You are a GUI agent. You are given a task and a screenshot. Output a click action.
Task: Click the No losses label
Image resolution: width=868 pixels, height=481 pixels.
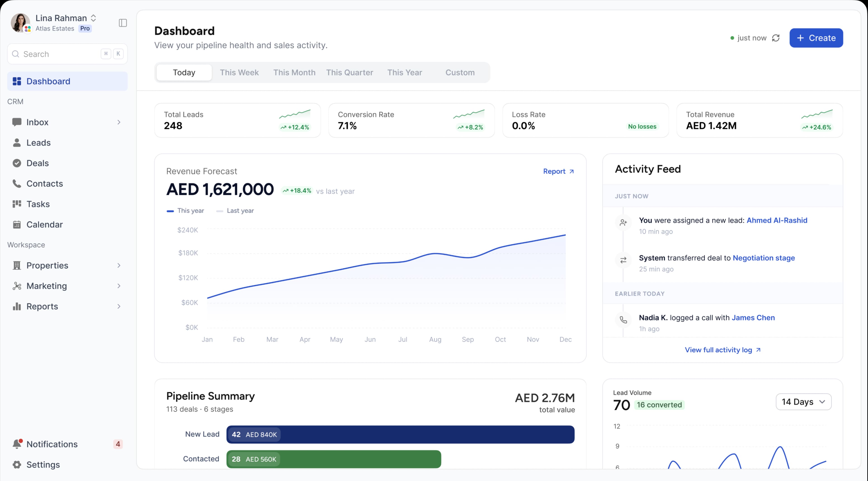[x=642, y=126]
